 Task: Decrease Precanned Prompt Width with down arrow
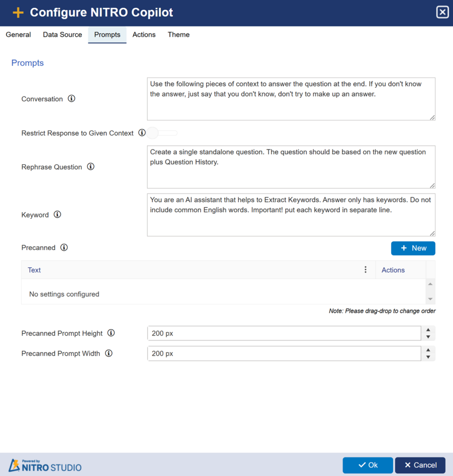coord(428,357)
